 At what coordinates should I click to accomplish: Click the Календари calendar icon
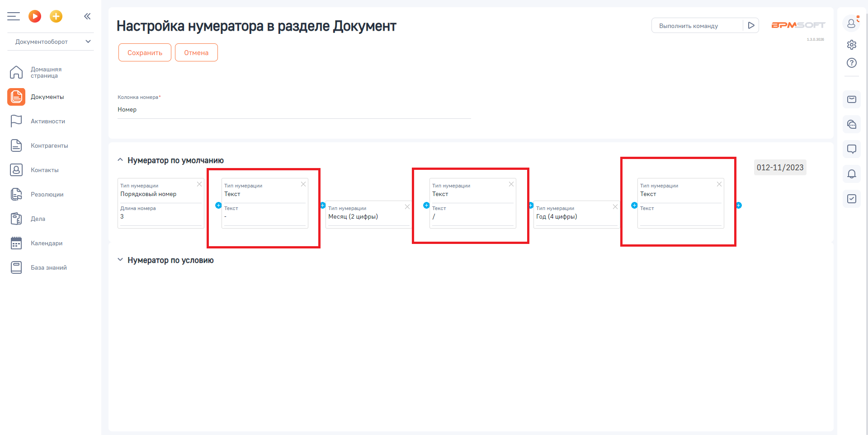[16, 243]
